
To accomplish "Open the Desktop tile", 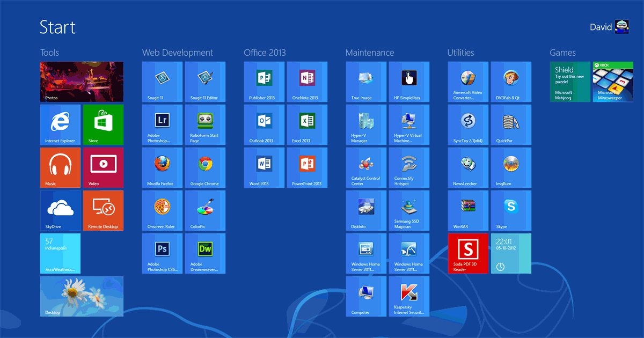I will click(82, 296).
